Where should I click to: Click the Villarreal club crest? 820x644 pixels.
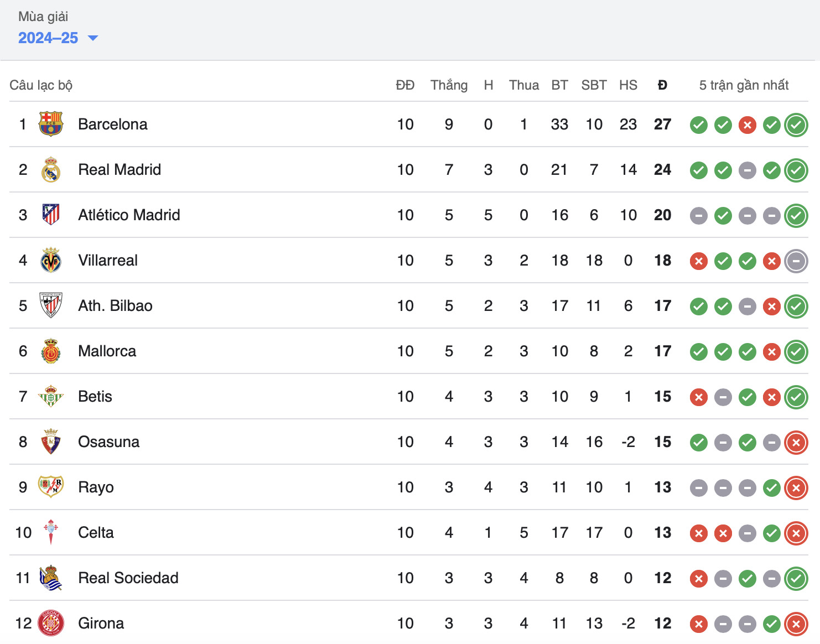point(51,260)
